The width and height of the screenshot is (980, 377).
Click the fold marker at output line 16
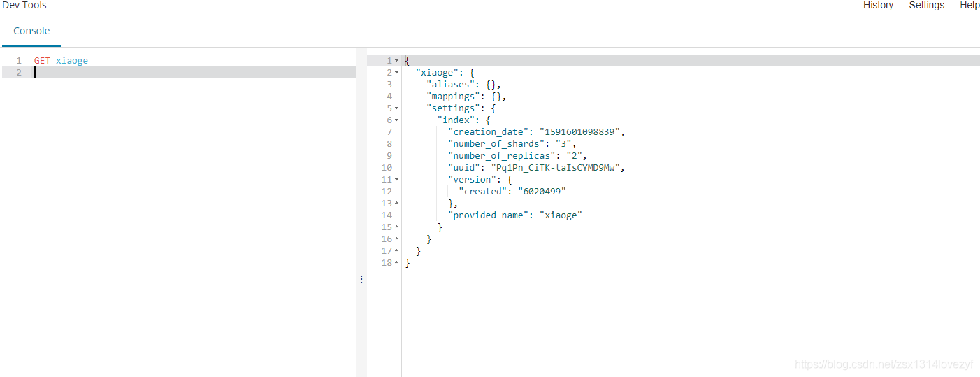point(397,239)
